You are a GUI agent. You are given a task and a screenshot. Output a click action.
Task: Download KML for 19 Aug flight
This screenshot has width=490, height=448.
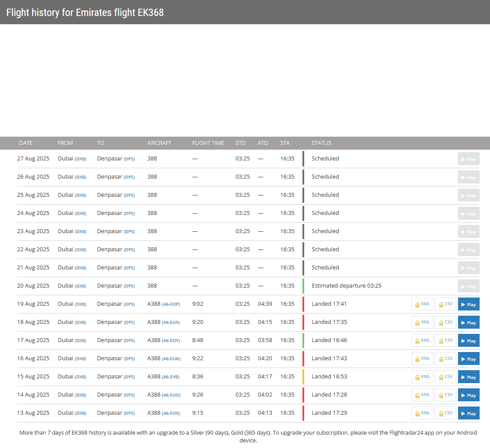pyautogui.click(x=422, y=304)
